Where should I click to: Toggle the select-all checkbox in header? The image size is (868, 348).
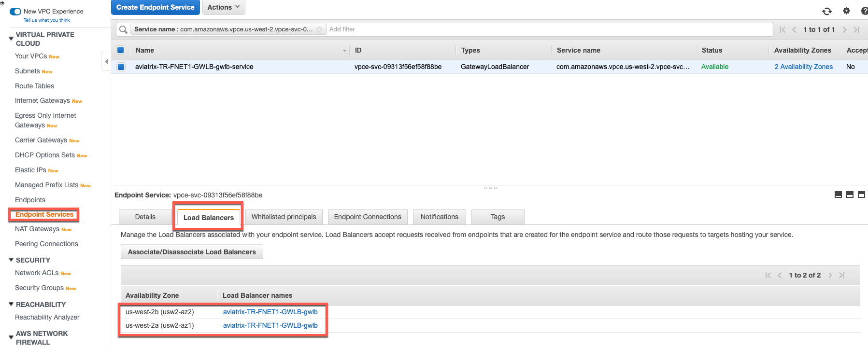121,50
